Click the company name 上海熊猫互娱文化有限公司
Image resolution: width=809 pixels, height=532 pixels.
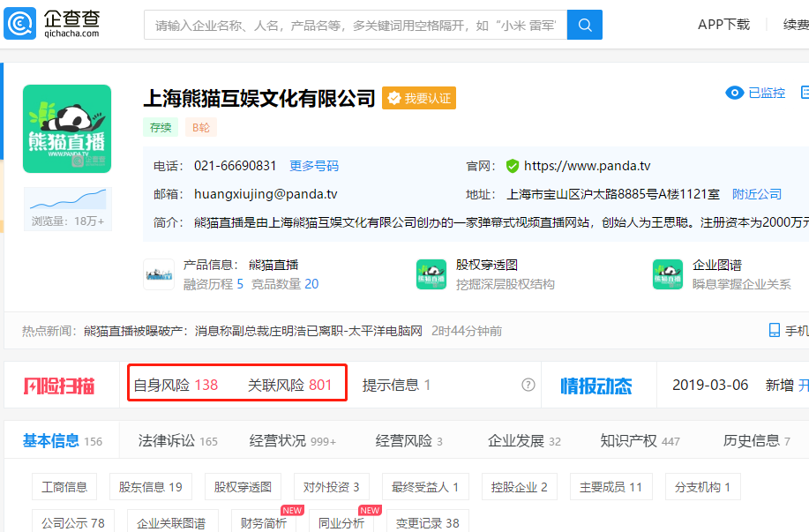click(259, 98)
